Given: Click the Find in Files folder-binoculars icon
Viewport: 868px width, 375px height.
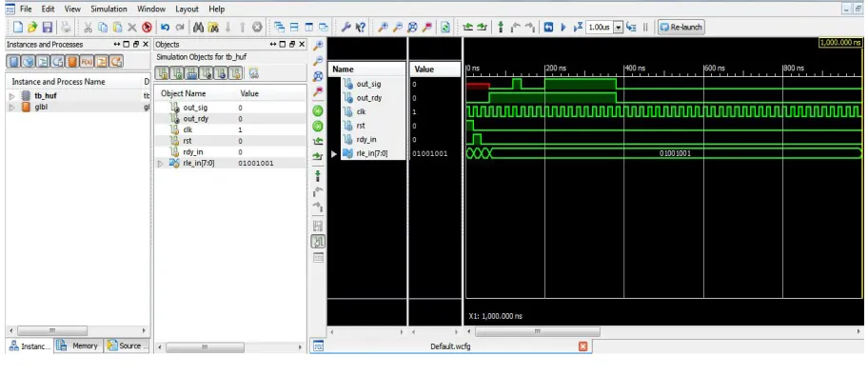Looking at the screenshot, I should pos(213,28).
